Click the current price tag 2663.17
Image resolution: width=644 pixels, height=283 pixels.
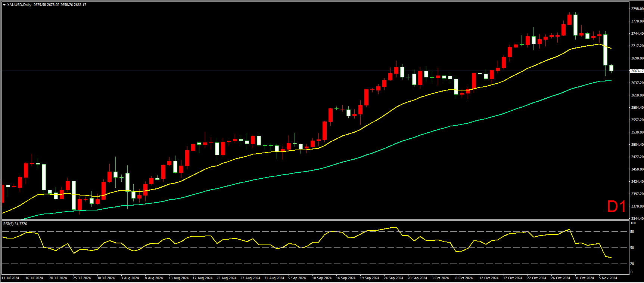click(x=637, y=71)
